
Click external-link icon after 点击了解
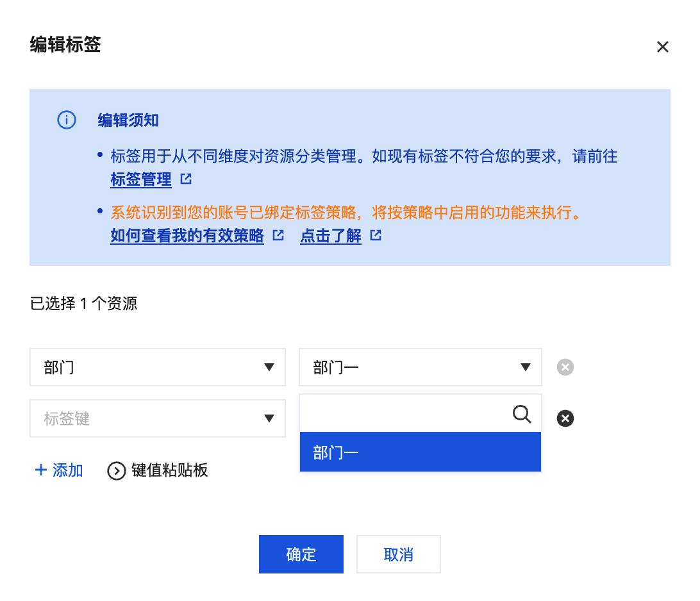coord(376,235)
